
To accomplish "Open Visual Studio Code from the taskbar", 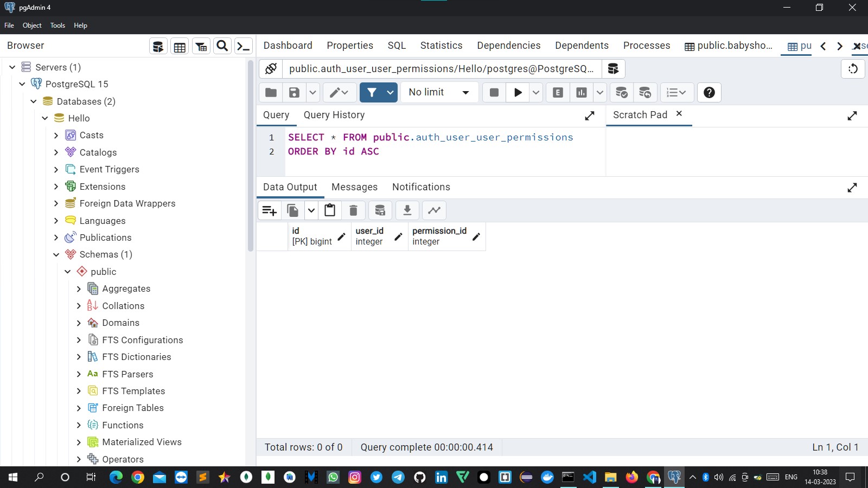I will coord(589,477).
